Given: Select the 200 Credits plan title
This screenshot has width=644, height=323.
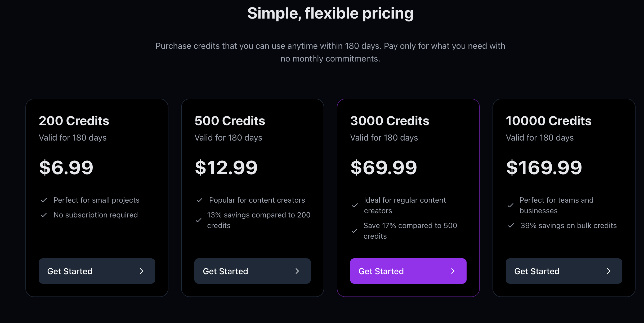Looking at the screenshot, I should (74, 121).
